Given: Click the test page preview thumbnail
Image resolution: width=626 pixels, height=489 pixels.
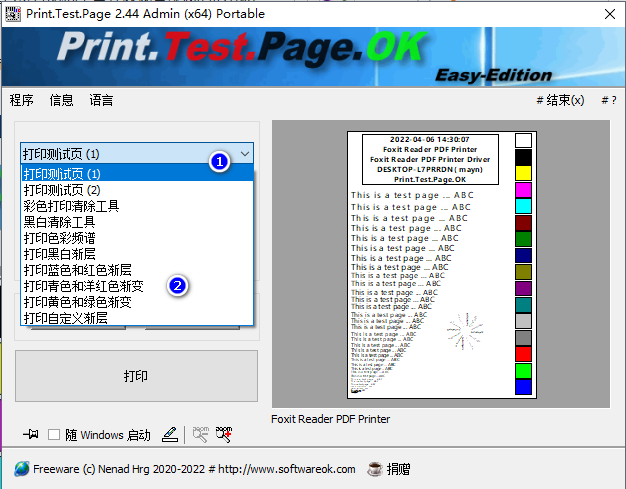Looking at the screenshot, I should click(442, 265).
